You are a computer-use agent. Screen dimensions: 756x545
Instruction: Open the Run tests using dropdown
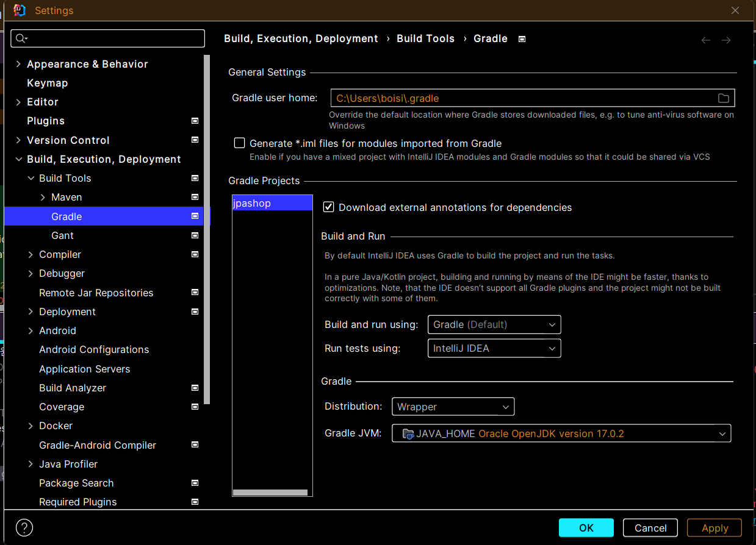point(494,348)
